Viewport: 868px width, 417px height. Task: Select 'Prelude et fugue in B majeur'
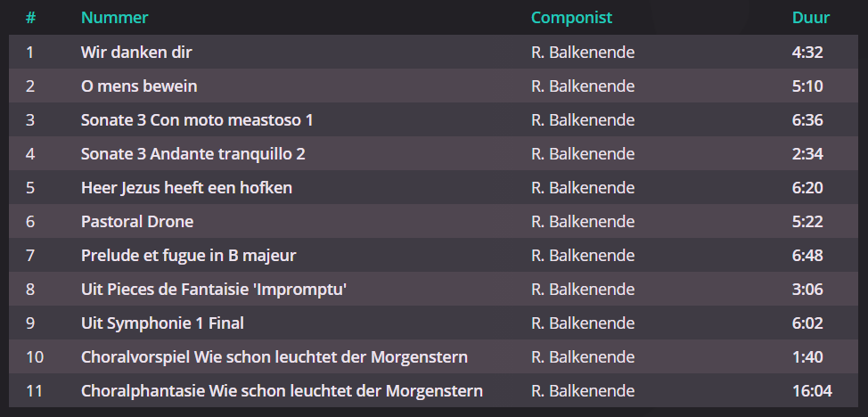[x=433, y=256]
